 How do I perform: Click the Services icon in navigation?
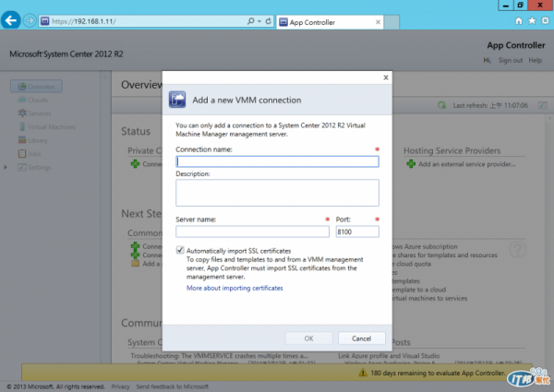(22, 113)
